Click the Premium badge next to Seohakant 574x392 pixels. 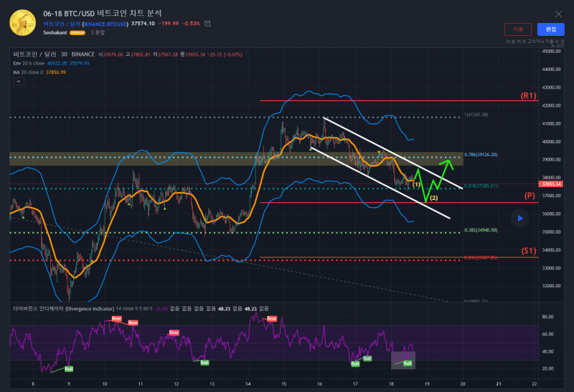click(x=77, y=33)
